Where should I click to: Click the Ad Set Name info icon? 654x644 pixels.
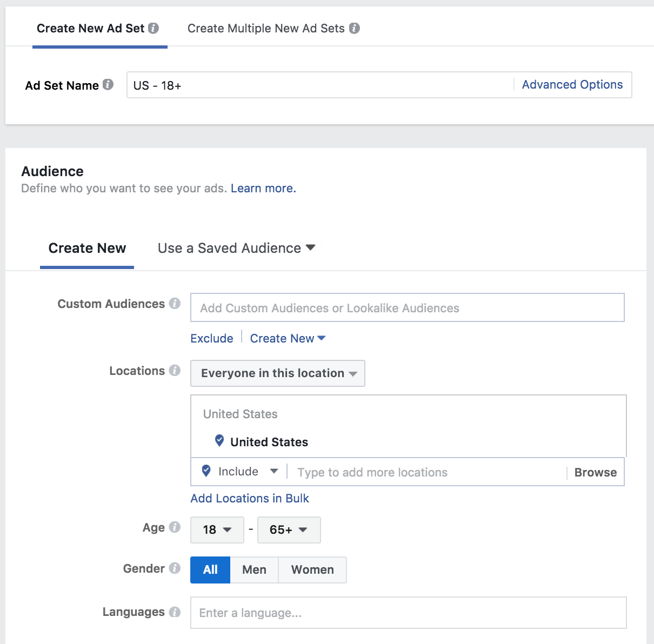tap(108, 85)
